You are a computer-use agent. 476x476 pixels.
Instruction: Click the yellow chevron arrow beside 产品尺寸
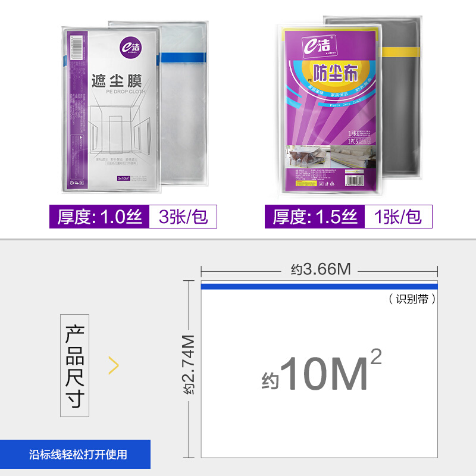[114, 365]
